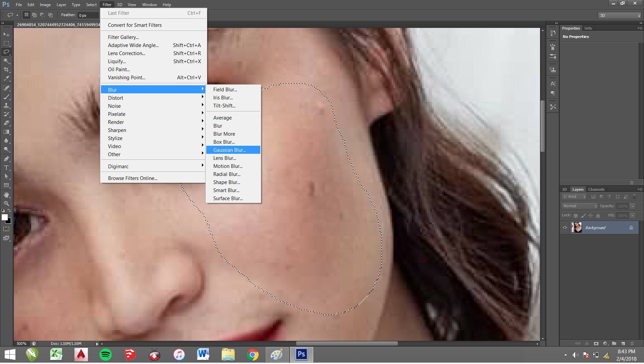Switch to the Info tab
The height and width of the screenshot is (364, 644).
[x=588, y=28]
